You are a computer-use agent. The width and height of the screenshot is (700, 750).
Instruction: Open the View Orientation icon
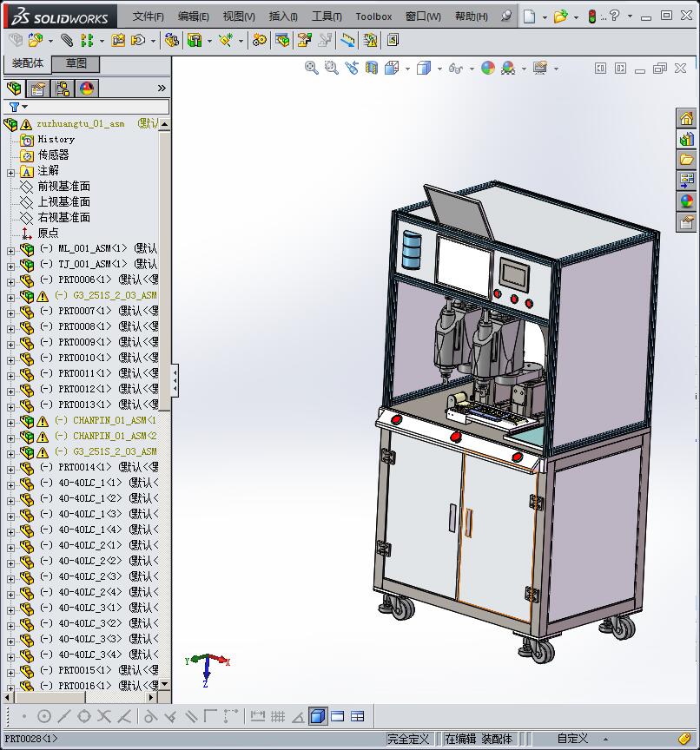click(x=392, y=68)
